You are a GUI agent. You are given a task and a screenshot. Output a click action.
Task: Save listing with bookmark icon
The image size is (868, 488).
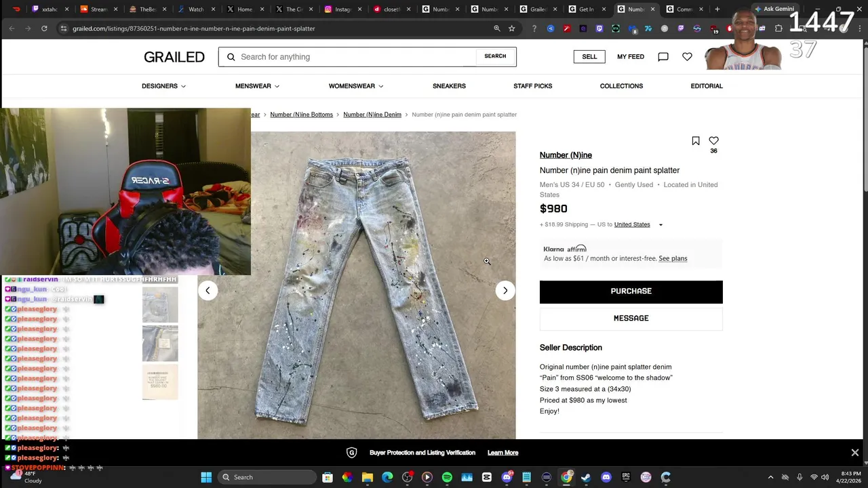(x=695, y=141)
